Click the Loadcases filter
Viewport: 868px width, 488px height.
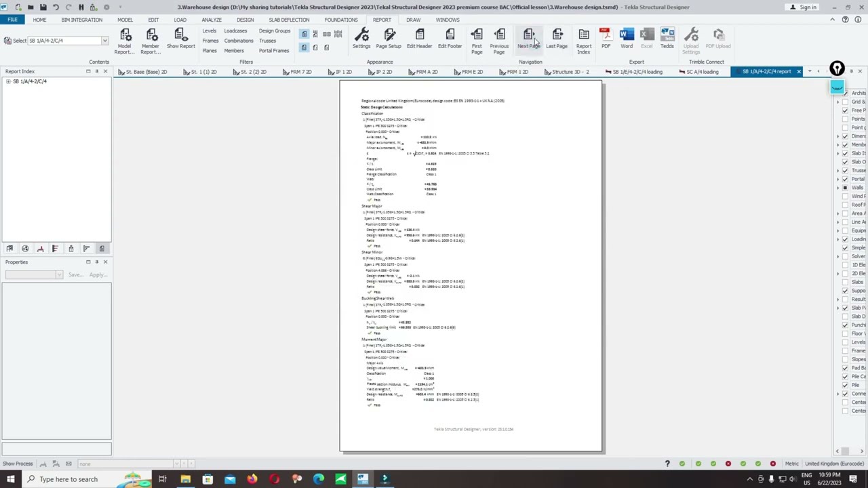235,30
